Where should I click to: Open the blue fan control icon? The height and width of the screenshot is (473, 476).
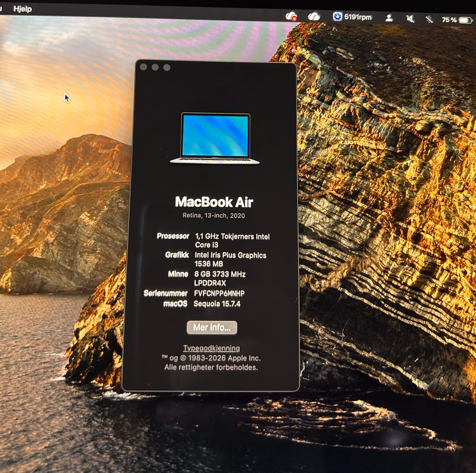point(337,17)
